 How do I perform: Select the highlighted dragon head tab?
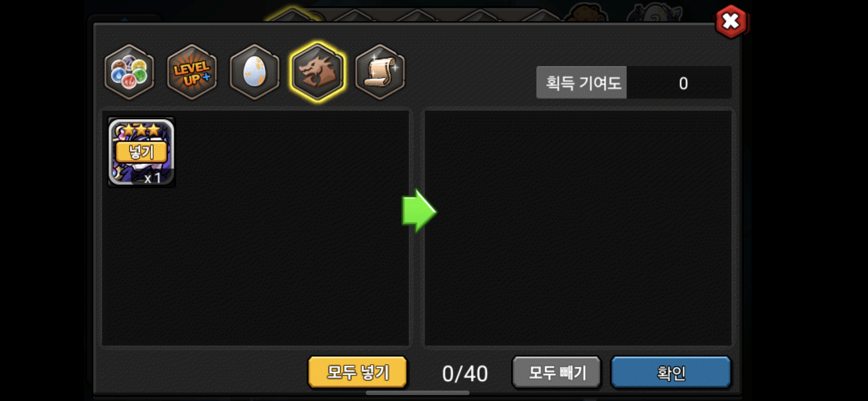pos(318,72)
